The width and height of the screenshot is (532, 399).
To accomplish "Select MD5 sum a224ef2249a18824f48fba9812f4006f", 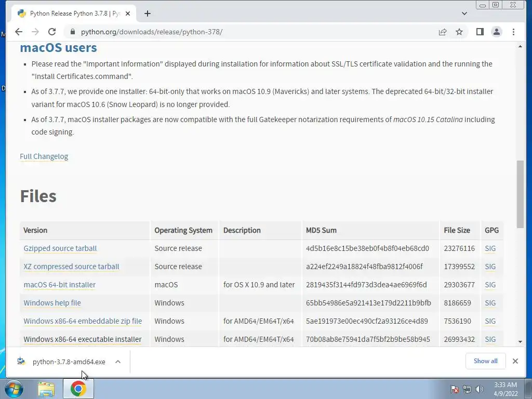I will point(364,267).
